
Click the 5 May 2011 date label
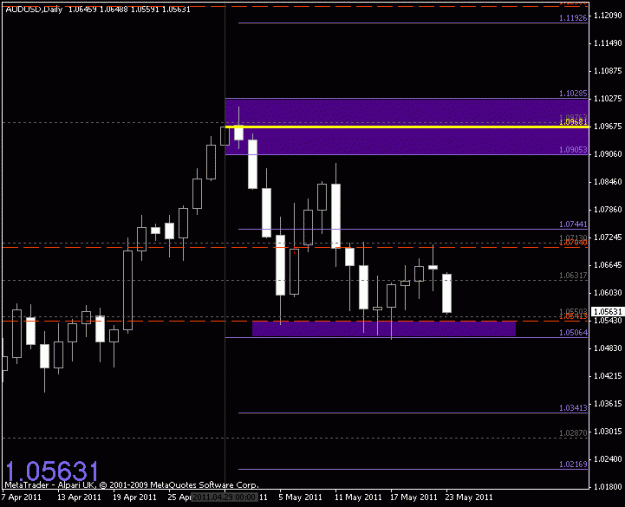(x=300, y=497)
